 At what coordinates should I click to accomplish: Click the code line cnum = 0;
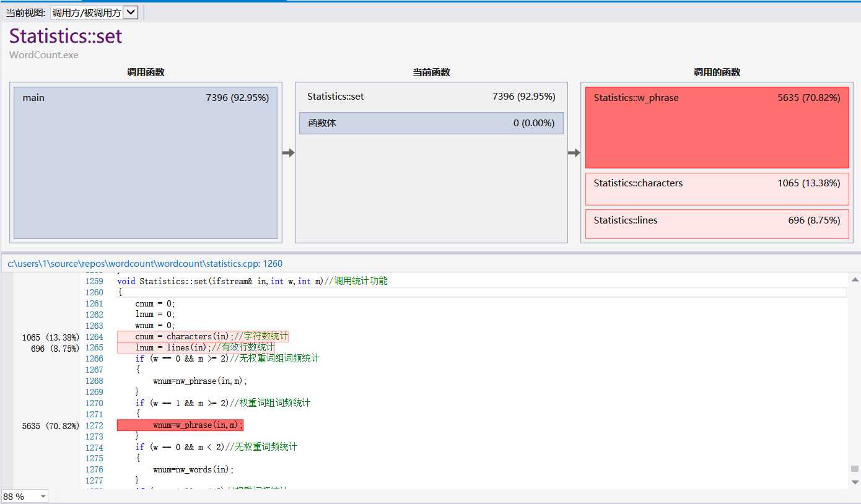pos(155,303)
